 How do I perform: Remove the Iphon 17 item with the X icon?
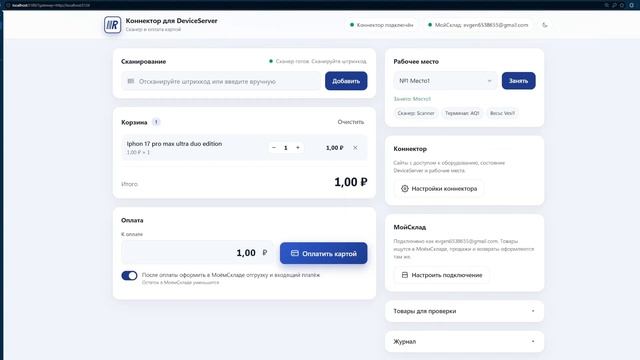click(x=355, y=148)
